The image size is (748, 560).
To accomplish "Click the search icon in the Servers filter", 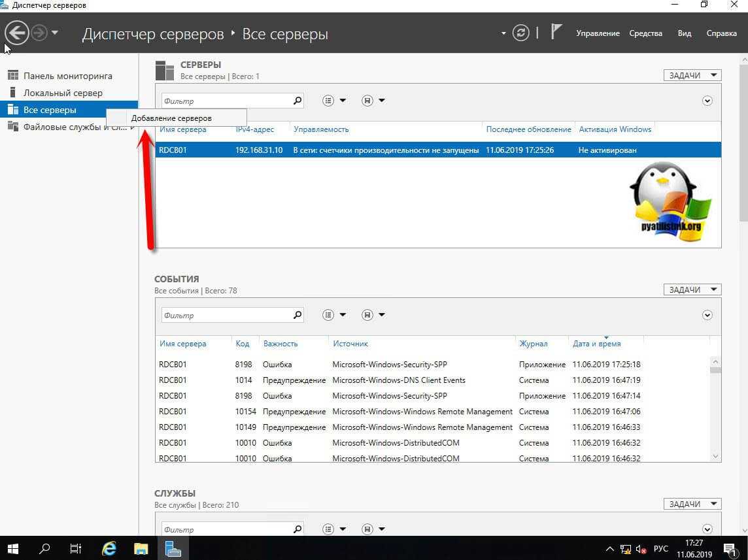I will (297, 101).
